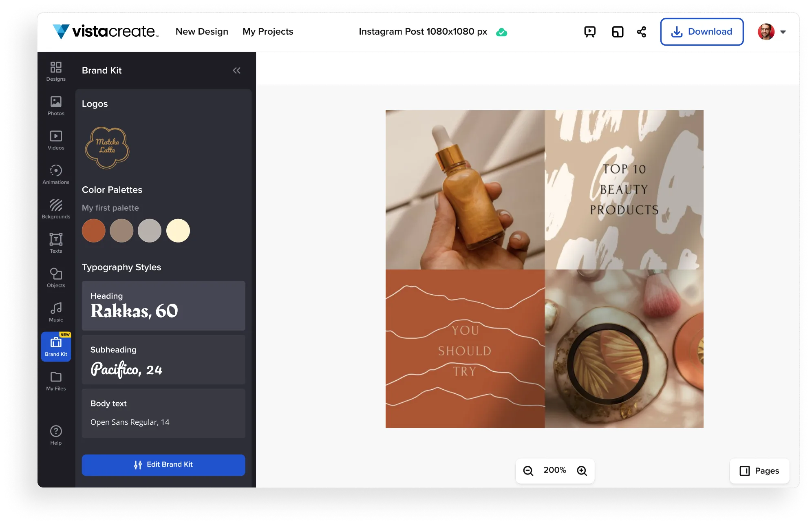Open the Photos panel
This screenshot has width=812, height=525.
coord(55,105)
